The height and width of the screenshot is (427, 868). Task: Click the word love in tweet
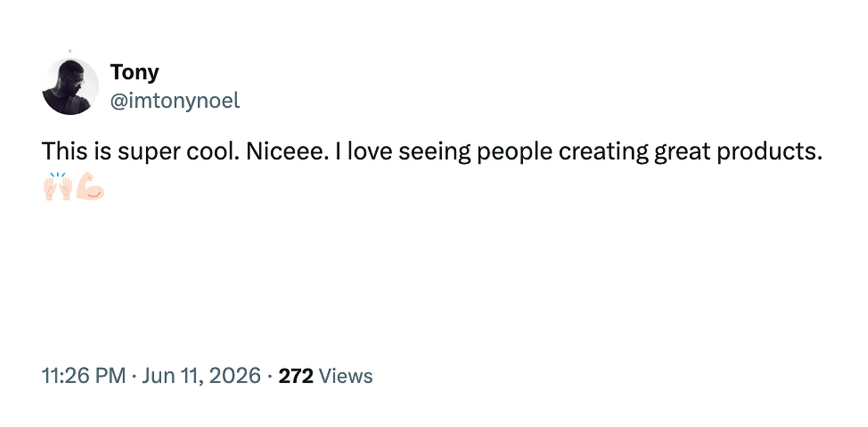[370, 151]
